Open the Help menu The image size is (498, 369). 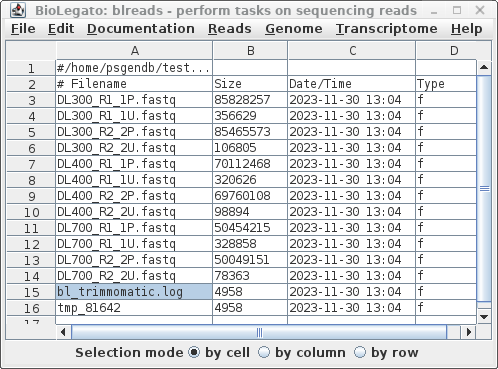click(x=466, y=29)
